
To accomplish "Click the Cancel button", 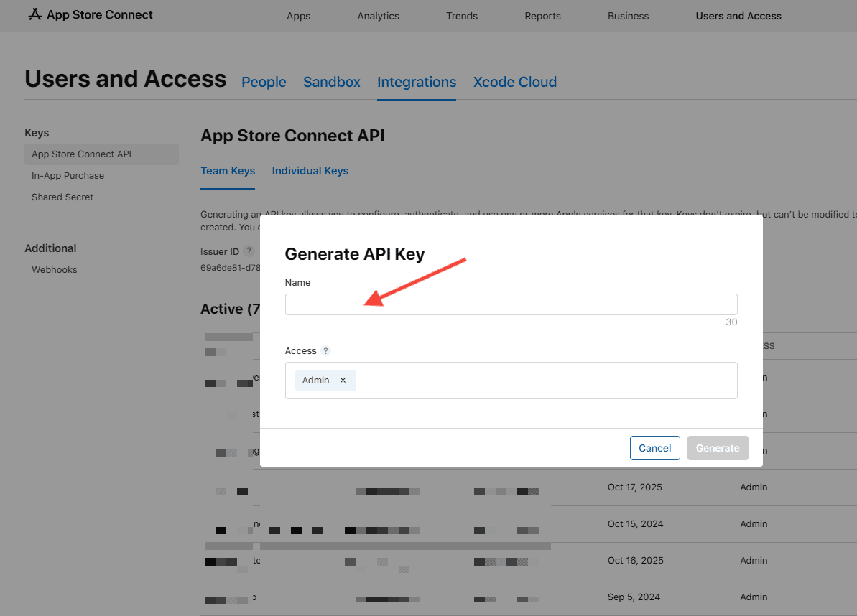I will click(654, 448).
